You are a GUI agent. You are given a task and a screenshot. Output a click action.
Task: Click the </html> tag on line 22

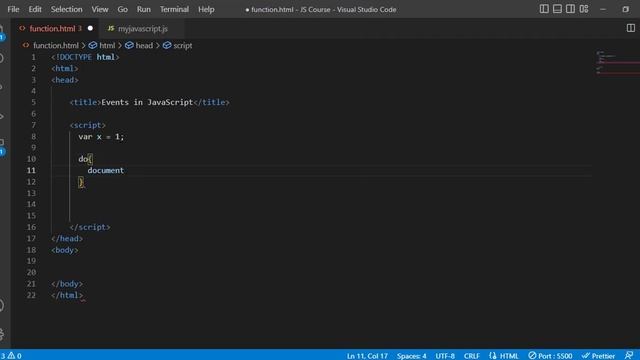(67, 295)
